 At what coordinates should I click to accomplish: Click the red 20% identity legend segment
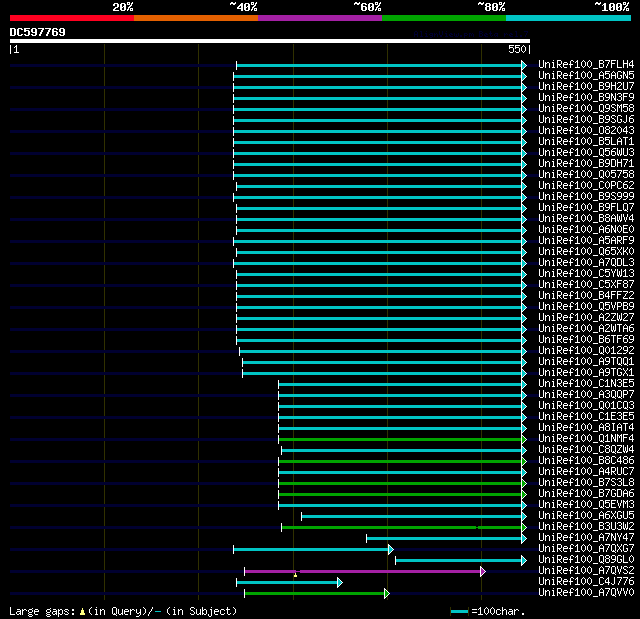tap(72, 18)
